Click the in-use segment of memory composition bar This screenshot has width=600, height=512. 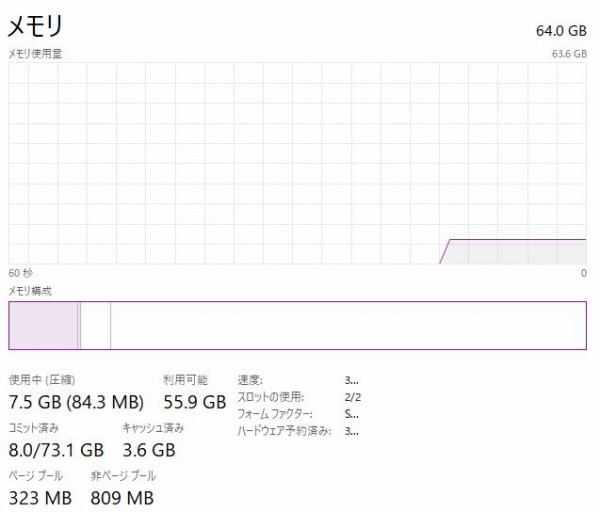click(43, 325)
